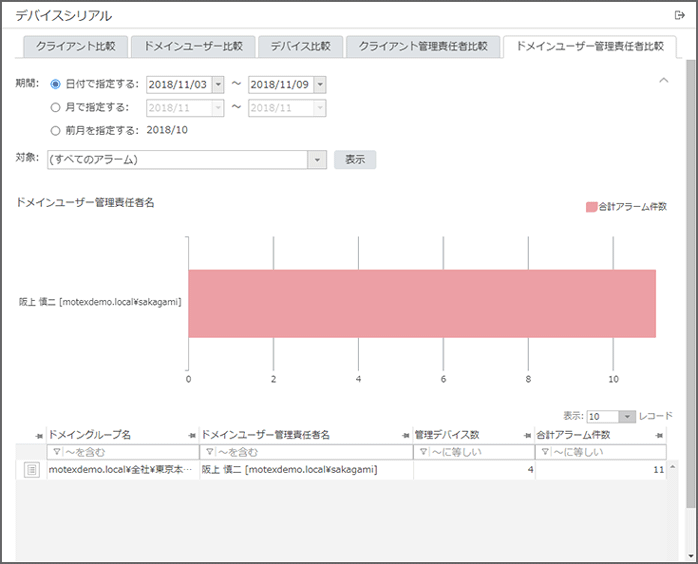Select 日付で指定する radio button
Screen dimensions: 698x564
tap(55, 84)
